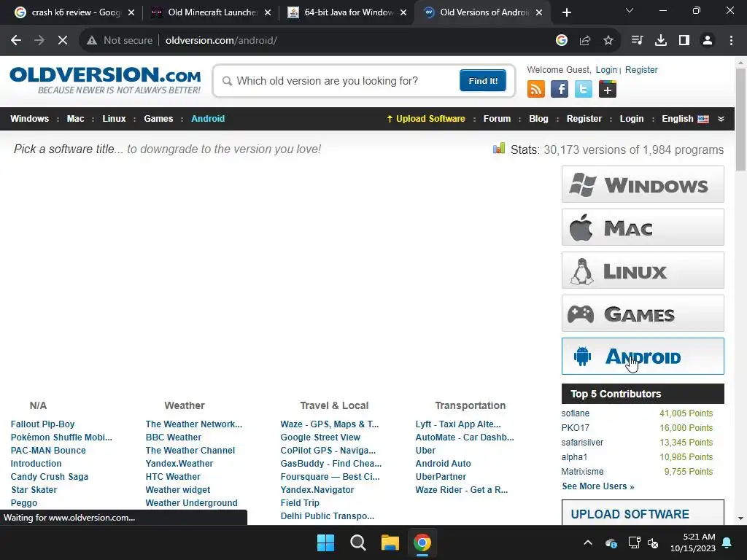Open the Fallout Pip-Boy link
The image size is (747, 560).
tap(42, 424)
